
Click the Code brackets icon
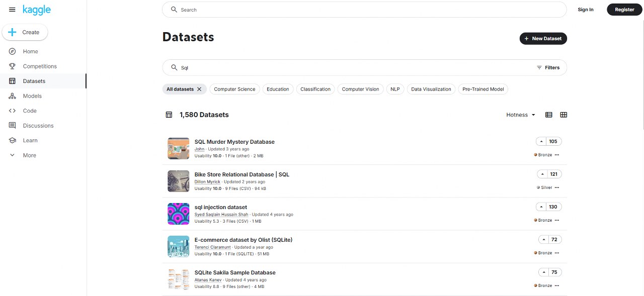[x=13, y=111]
